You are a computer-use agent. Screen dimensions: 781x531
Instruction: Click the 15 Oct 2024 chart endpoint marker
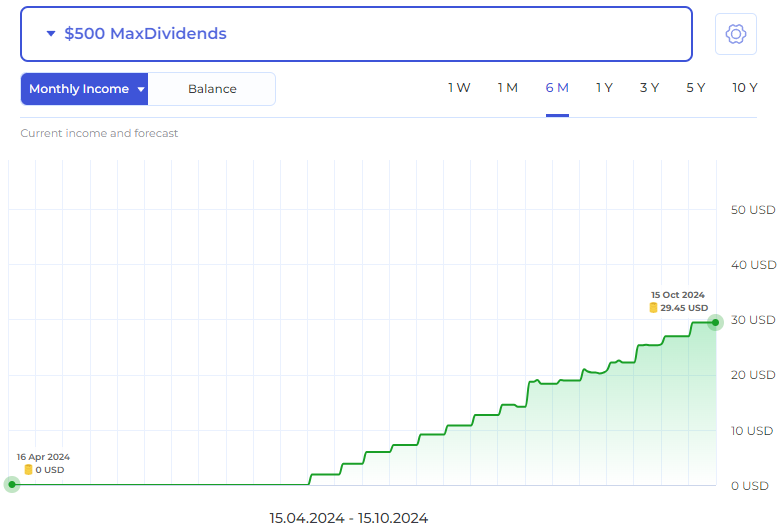(x=715, y=322)
